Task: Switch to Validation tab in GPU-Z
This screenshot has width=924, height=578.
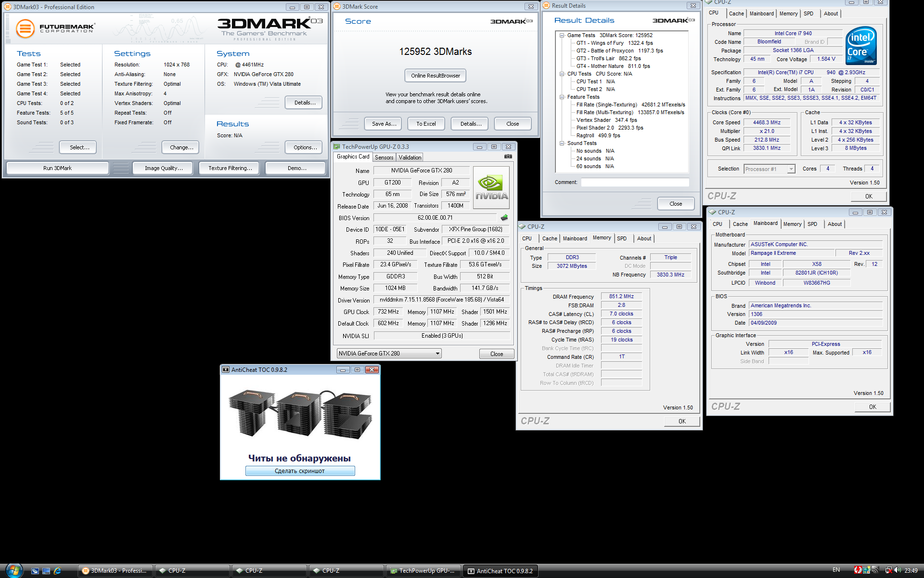Action: point(410,158)
